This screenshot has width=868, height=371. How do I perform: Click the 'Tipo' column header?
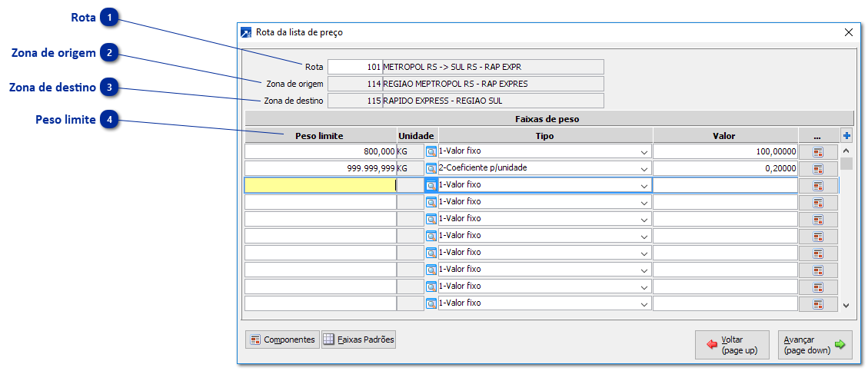point(545,135)
